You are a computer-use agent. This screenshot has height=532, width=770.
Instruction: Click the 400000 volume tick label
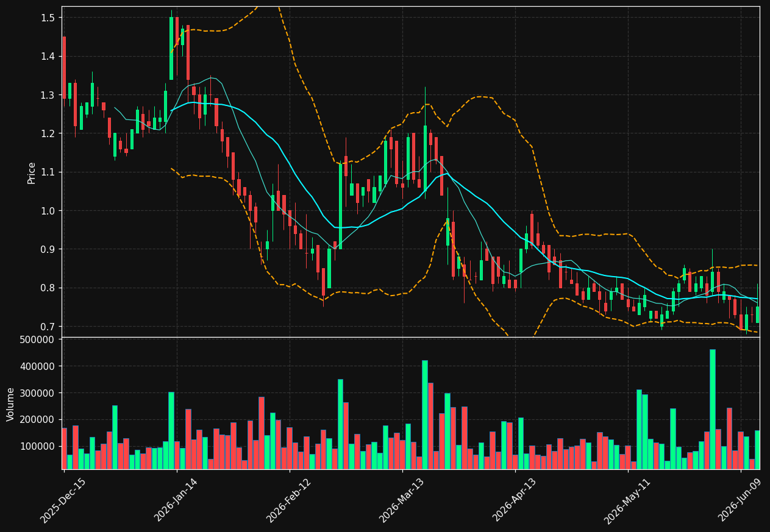[x=37, y=366]
